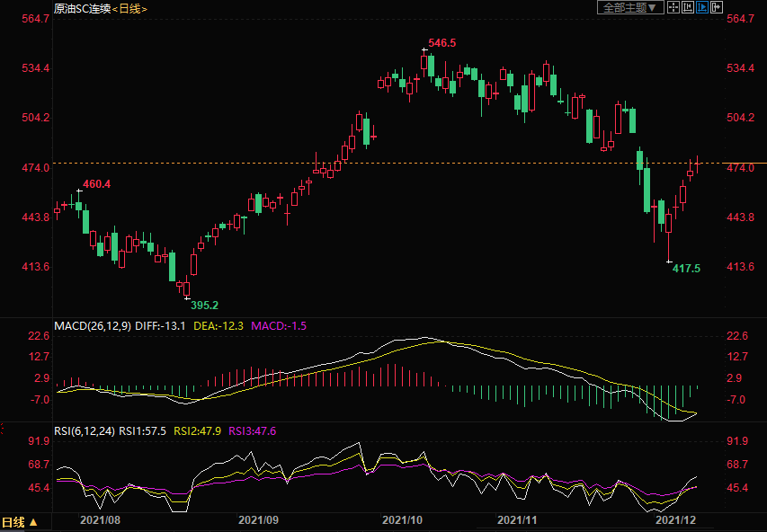The image size is (767, 532).
Task: Click the 2021/10 date on time axis
Action: (402, 519)
